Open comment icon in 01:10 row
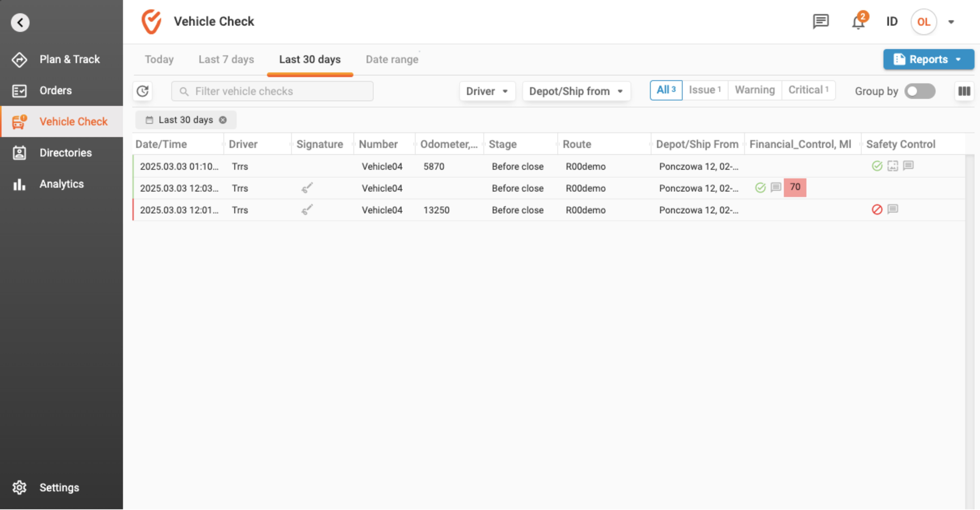This screenshot has height=510, width=980. [908, 166]
